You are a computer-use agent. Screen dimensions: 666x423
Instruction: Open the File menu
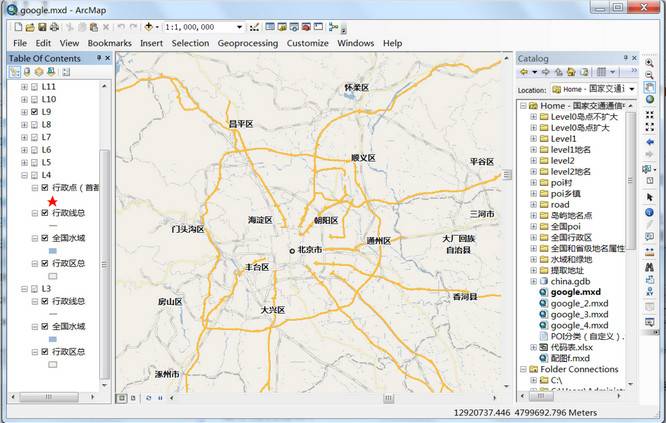click(20, 43)
